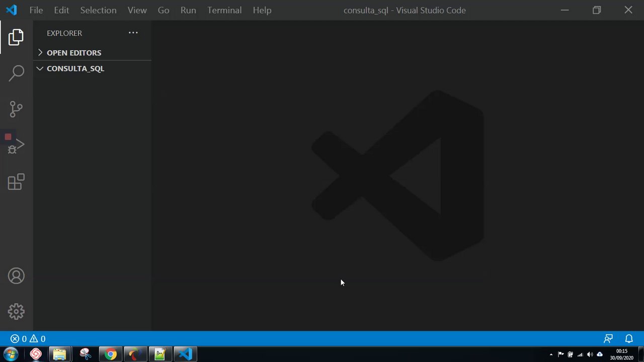Open the Edit menu

61,10
